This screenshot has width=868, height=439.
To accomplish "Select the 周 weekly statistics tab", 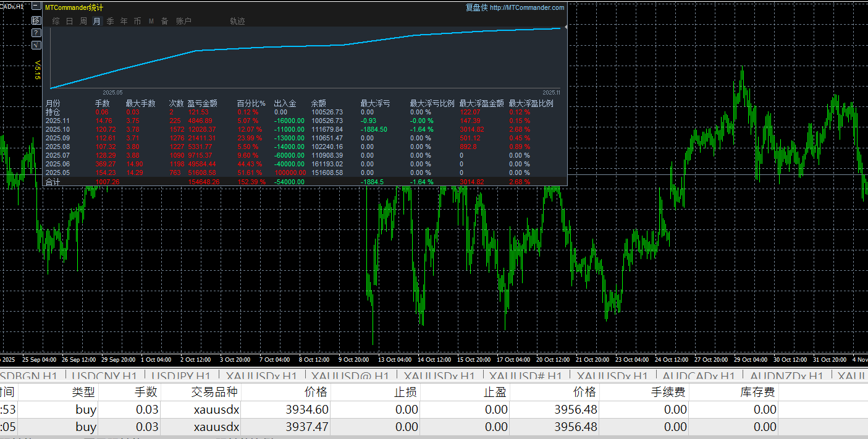I will coord(83,21).
